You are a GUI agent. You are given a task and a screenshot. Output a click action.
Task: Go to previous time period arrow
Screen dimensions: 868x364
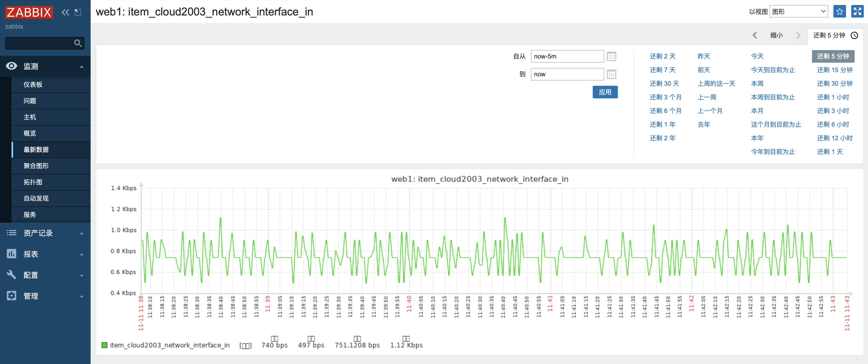coord(755,35)
